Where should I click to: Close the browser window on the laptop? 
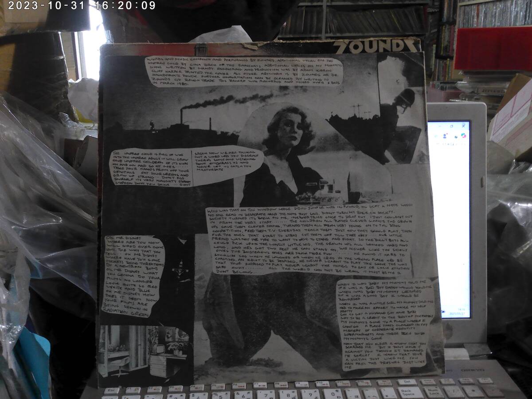pos(463,126)
